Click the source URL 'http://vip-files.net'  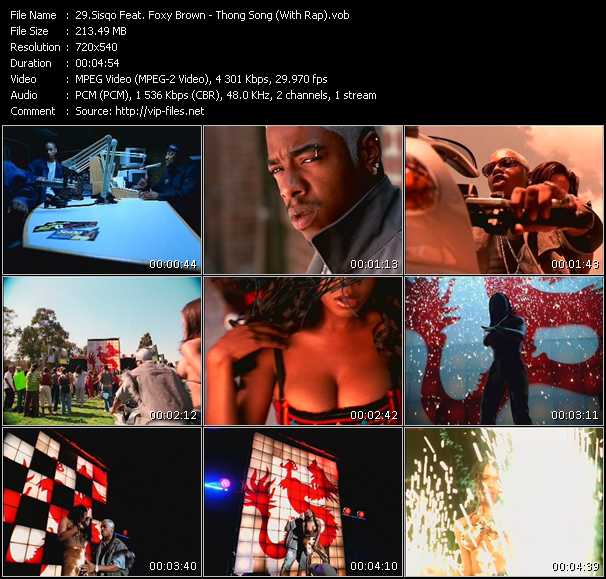[160, 111]
